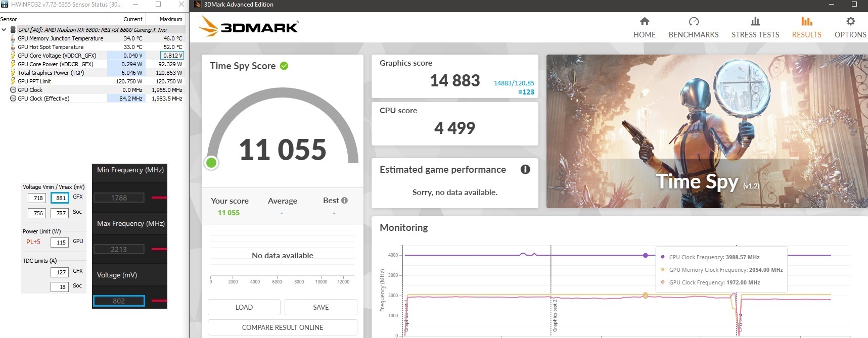The height and width of the screenshot is (338, 868).
Task: Adjust the Min Frequency red slider
Action: pos(159,198)
